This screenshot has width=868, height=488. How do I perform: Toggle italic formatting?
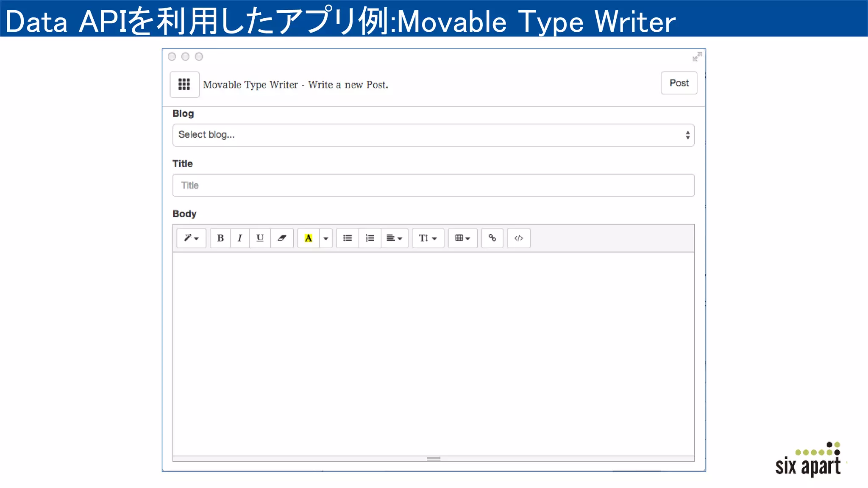[x=240, y=238]
